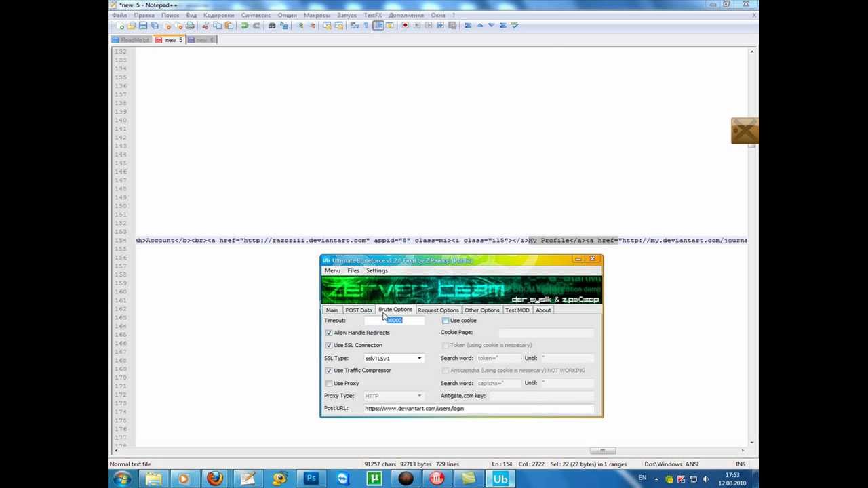
Task: Click the EN language indicator in tray
Action: (x=642, y=479)
